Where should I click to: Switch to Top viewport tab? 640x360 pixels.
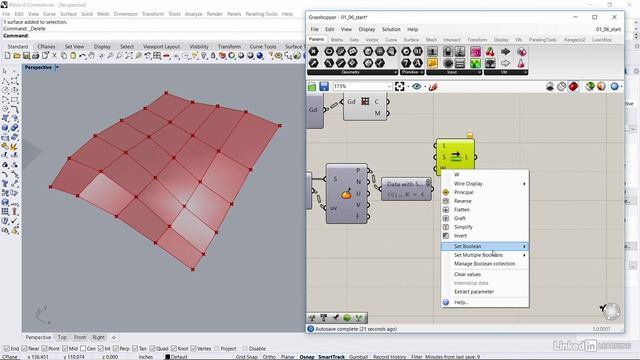tap(62, 338)
